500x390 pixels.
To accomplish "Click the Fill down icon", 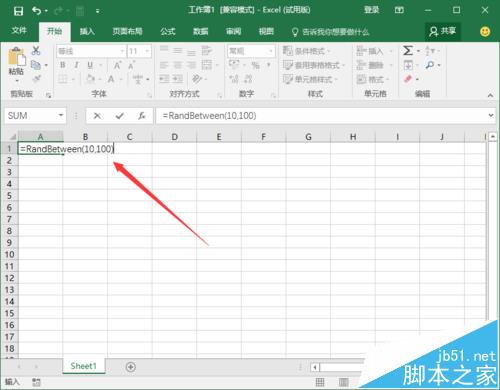I will (x=408, y=65).
